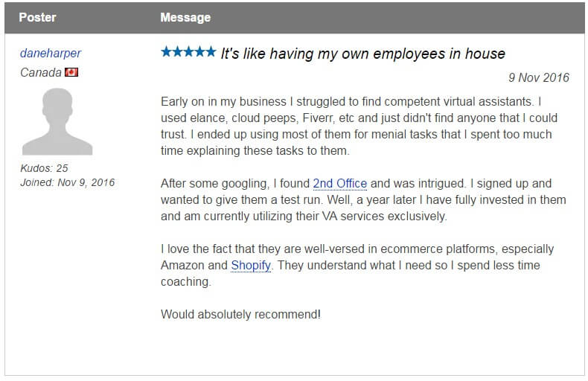The image size is (588, 381).
Task: Click the gray default avatar silhouette
Action: point(57,121)
